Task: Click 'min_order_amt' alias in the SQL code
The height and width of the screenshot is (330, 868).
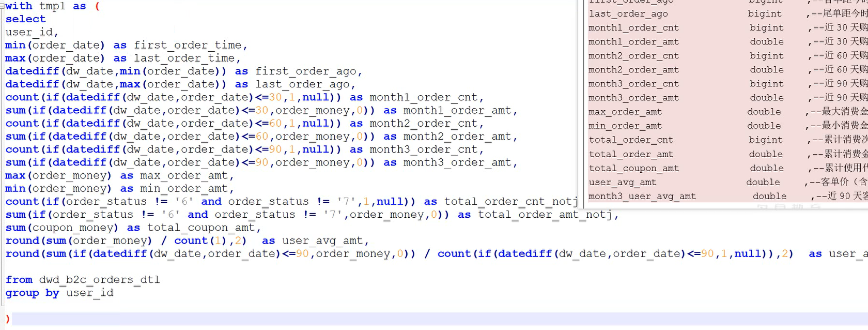Action: coord(184,188)
